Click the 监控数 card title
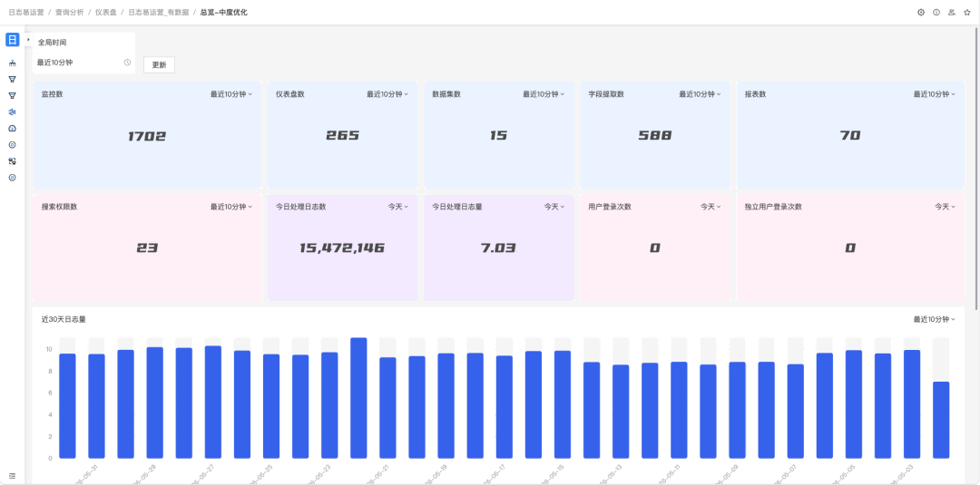 click(x=52, y=94)
